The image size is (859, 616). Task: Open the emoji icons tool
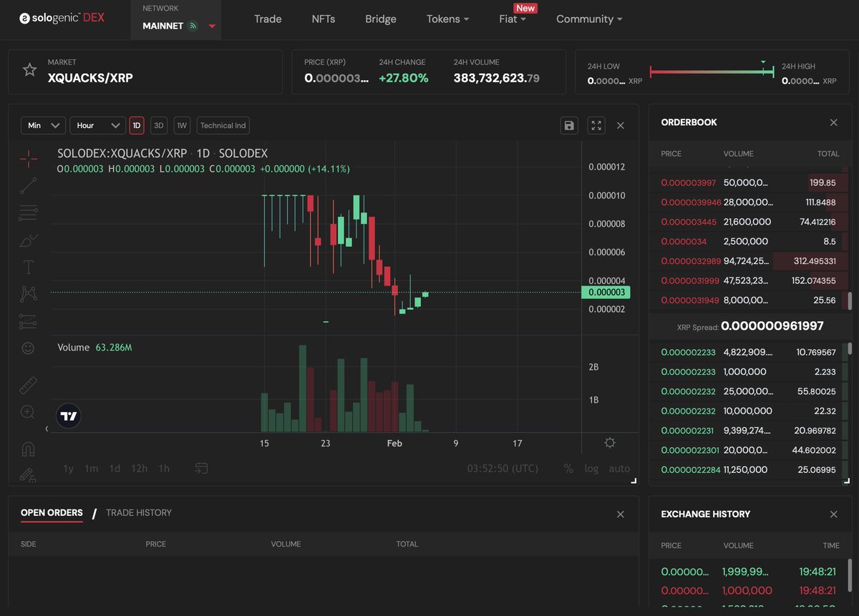click(28, 348)
